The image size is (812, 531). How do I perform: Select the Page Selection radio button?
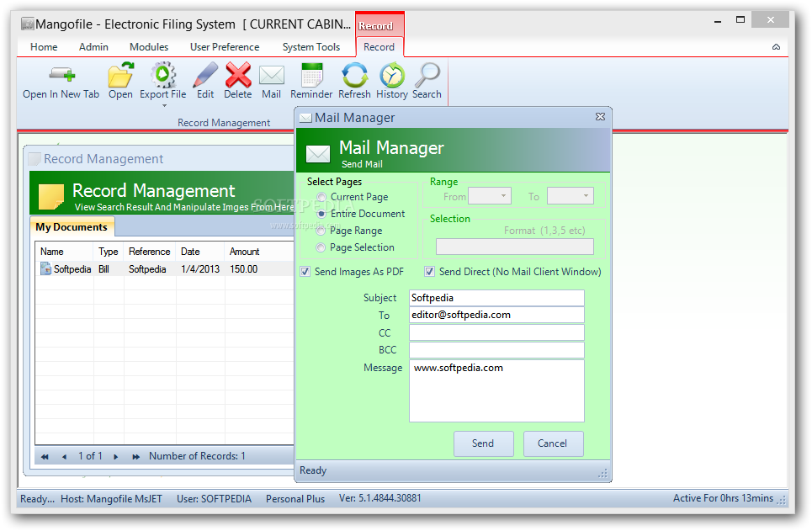tap(321, 247)
